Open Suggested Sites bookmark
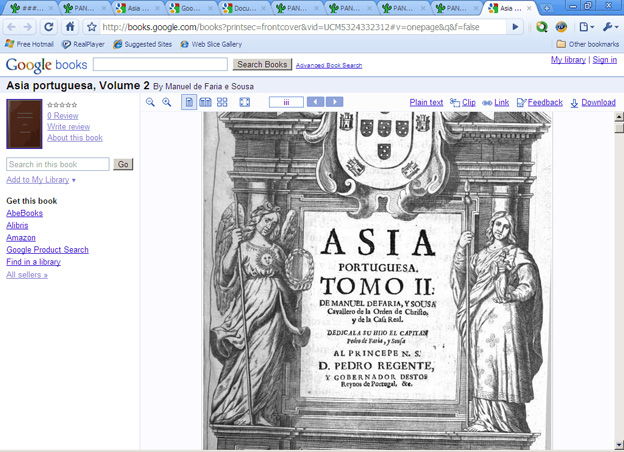Viewport: 624px width, 452px height. 142,44
